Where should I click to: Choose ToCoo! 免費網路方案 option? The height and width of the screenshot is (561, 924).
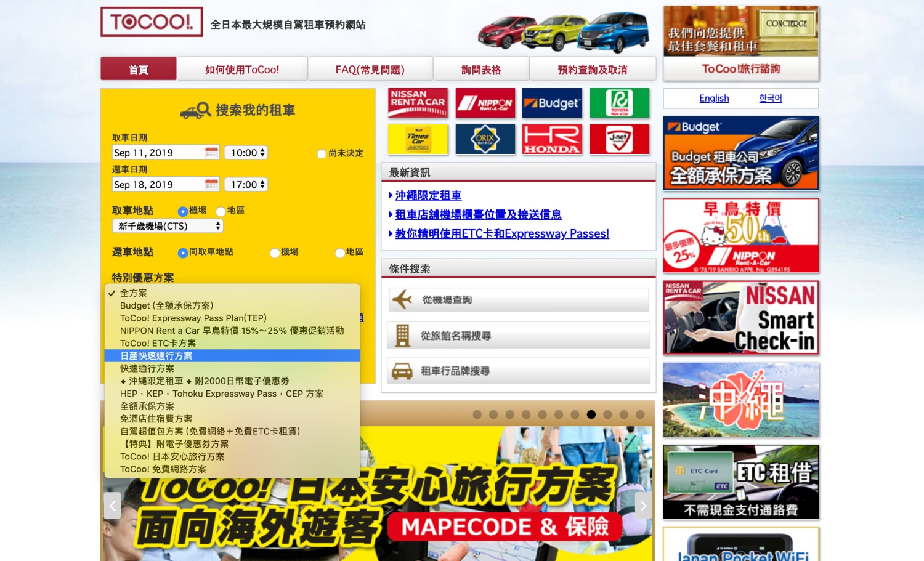pyautogui.click(x=232, y=469)
